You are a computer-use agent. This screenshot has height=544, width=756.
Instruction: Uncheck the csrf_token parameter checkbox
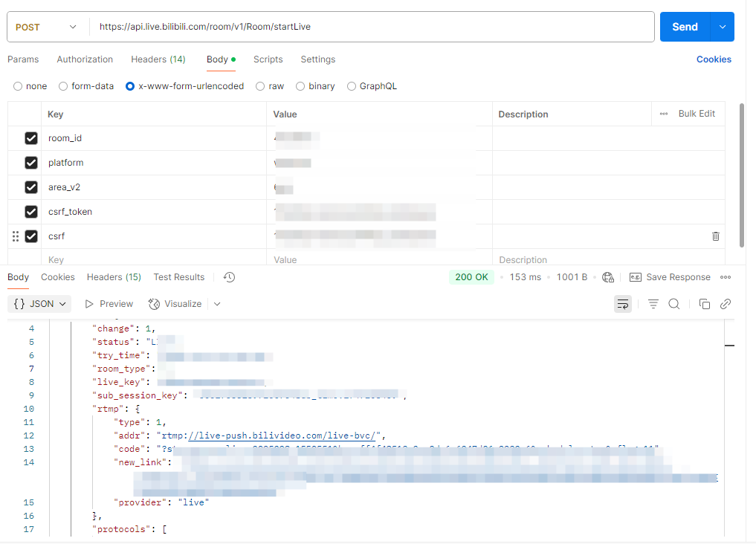tap(31, 212)
